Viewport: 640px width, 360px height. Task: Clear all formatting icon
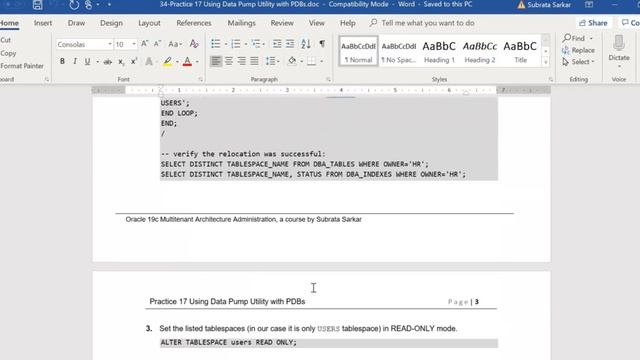194,44
